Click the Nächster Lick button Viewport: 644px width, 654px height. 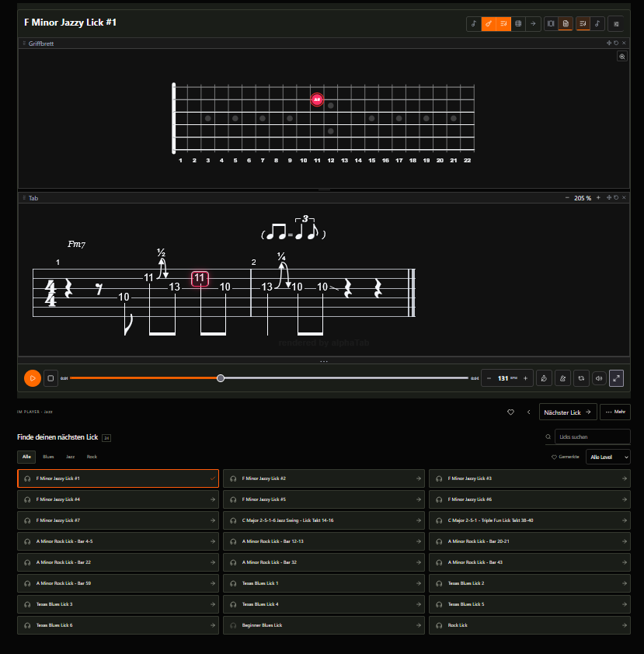click(x=568, y=412)
